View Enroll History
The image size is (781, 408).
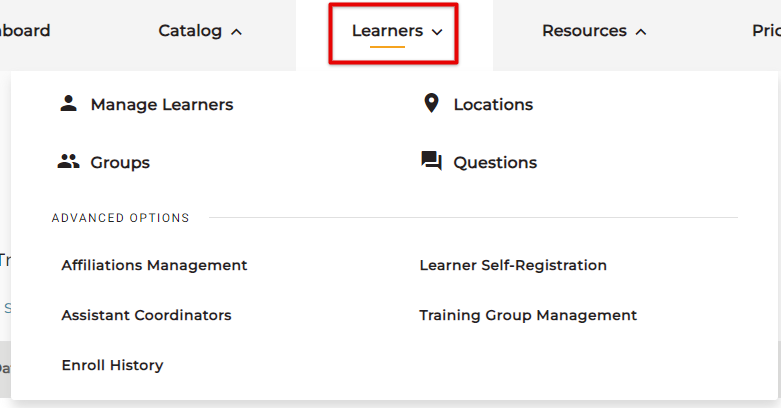112,365
